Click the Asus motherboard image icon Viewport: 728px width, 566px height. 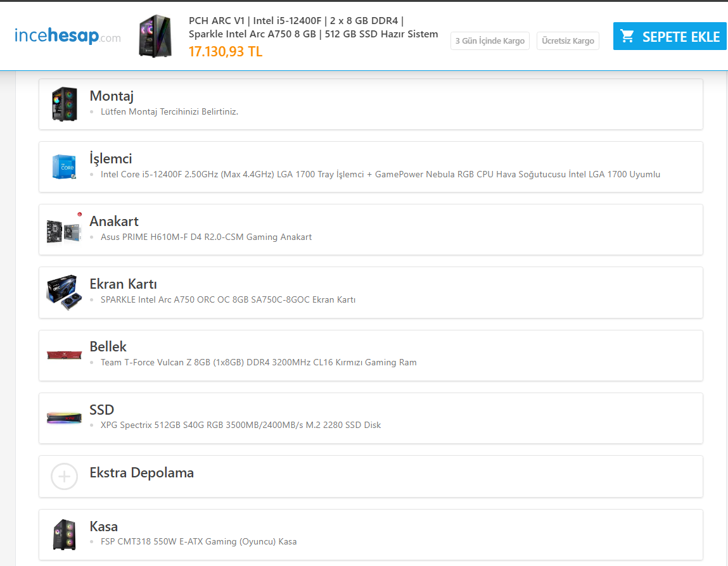tap(65, 229)
